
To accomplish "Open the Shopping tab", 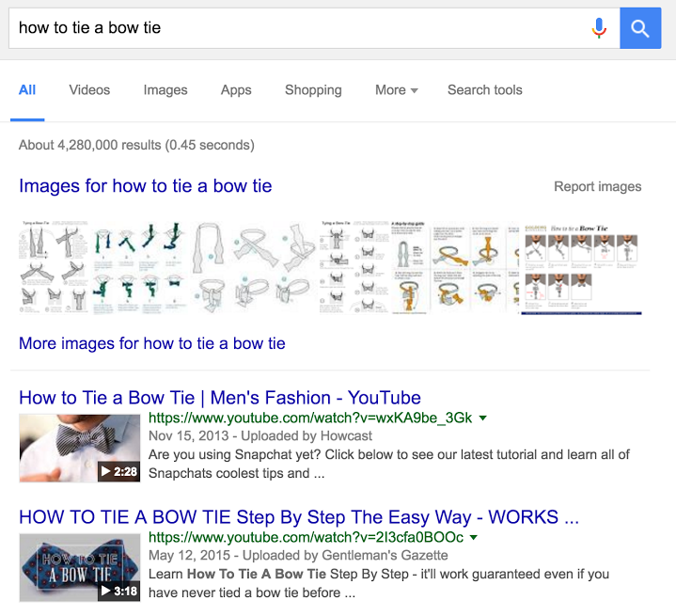I will coord(313,89).
